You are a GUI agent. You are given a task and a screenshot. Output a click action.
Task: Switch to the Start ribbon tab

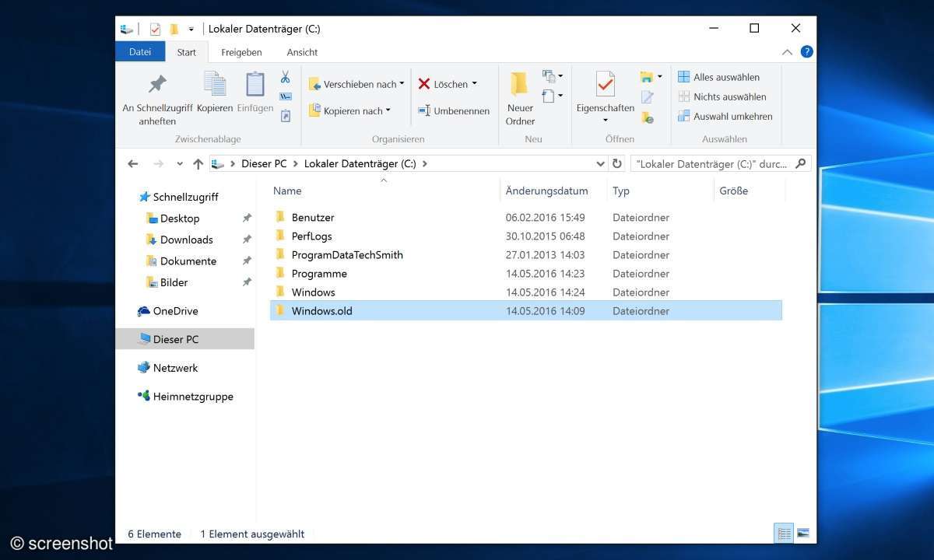[187, 52]
